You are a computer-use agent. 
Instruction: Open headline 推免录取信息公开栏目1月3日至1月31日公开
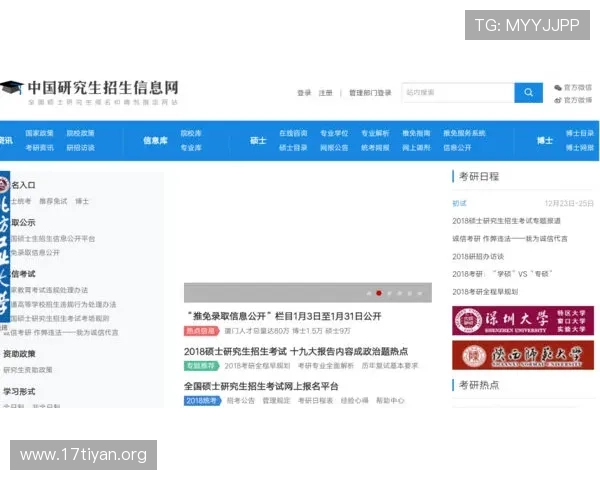pyautogui.click(x=284, y=316)
